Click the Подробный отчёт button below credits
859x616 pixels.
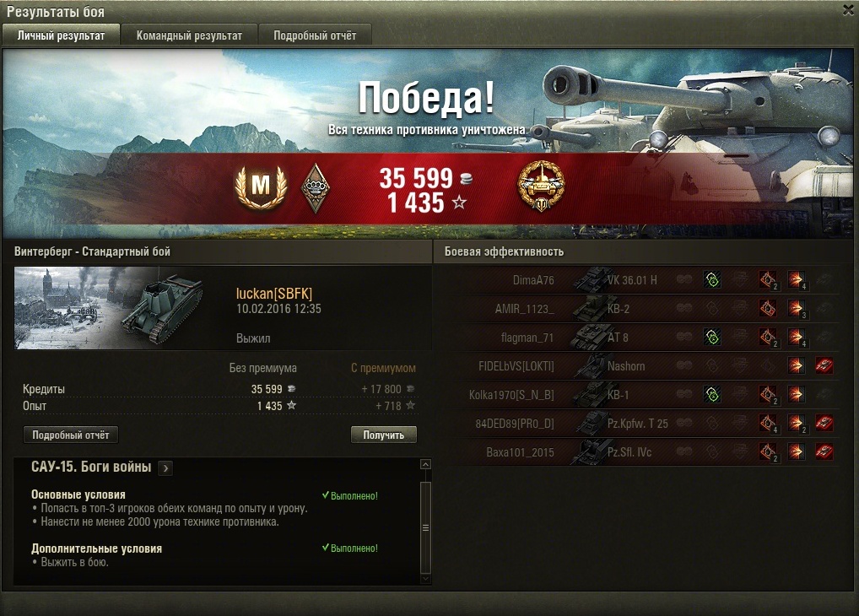pos(71,435)
